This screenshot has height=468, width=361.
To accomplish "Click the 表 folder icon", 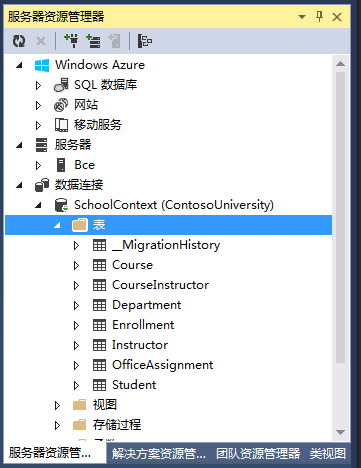I will click(x=80, y=225).
